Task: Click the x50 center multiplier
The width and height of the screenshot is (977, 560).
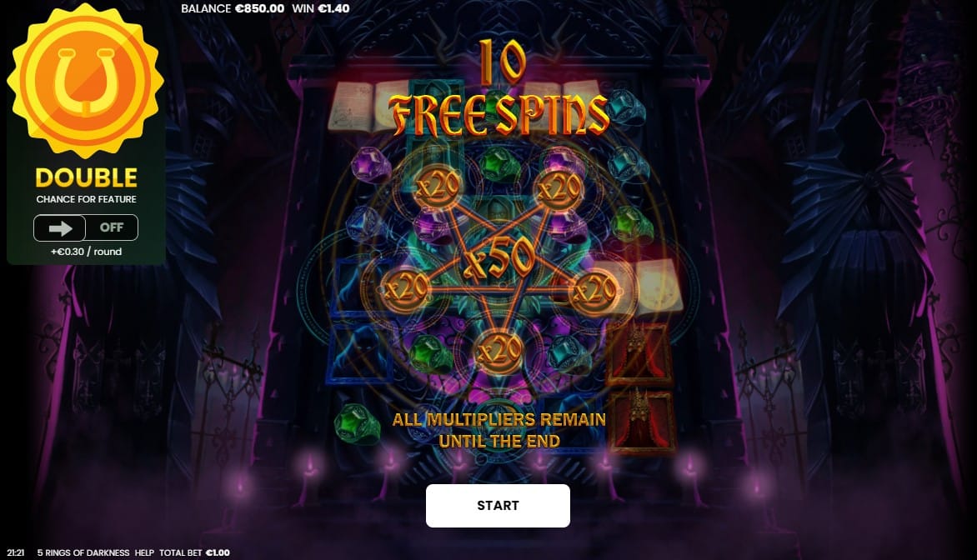Action: point(499,259)
